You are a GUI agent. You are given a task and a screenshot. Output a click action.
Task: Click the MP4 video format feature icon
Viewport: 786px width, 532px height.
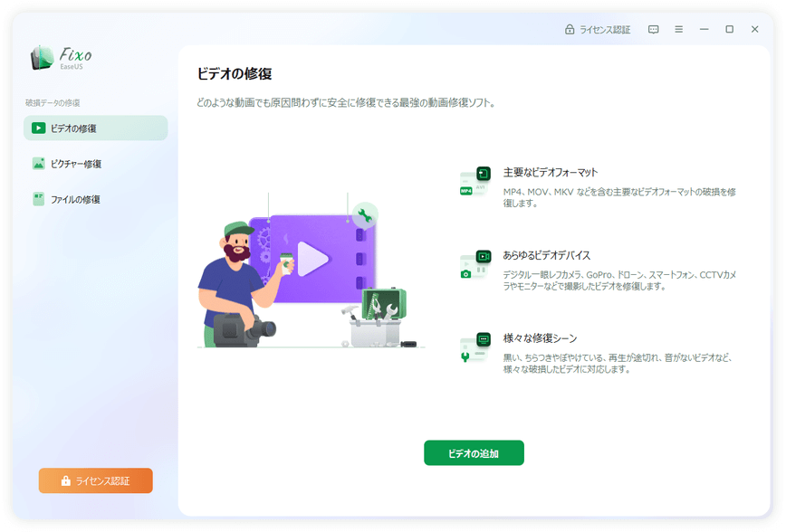[x=474, y=182]
